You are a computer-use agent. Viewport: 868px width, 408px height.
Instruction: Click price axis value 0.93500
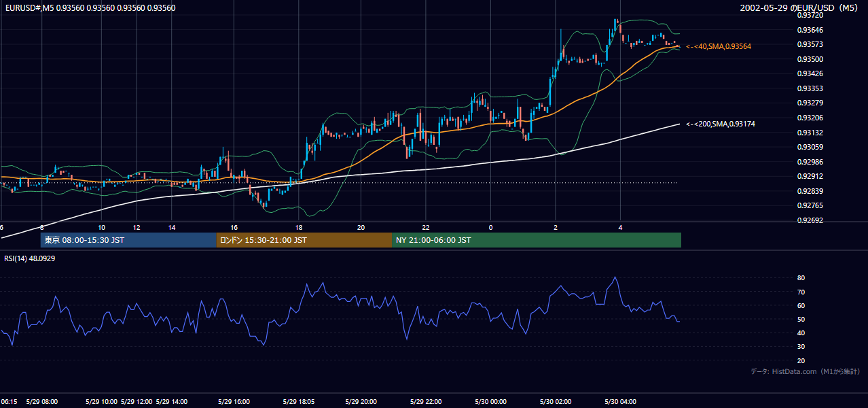point(810,59)
